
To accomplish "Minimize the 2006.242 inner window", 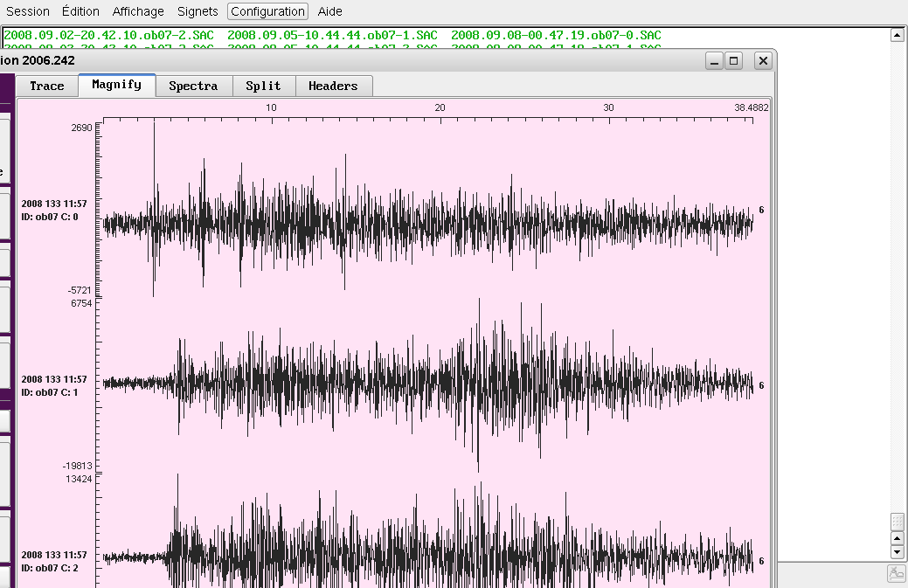I will pos(714,61).
